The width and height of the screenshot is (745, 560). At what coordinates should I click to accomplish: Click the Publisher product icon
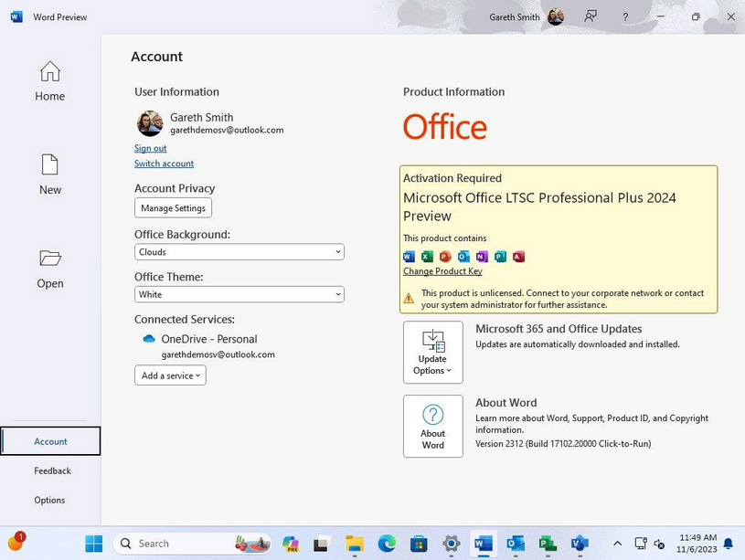pyautogui.click(x=500, y=257)
